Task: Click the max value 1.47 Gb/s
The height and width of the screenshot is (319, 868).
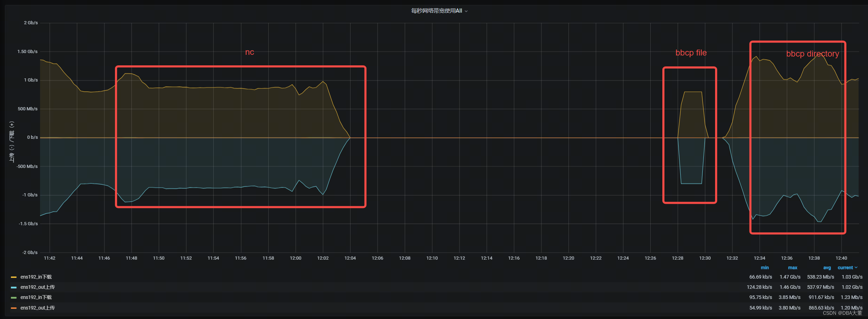Action: click(x=790, y=277)
